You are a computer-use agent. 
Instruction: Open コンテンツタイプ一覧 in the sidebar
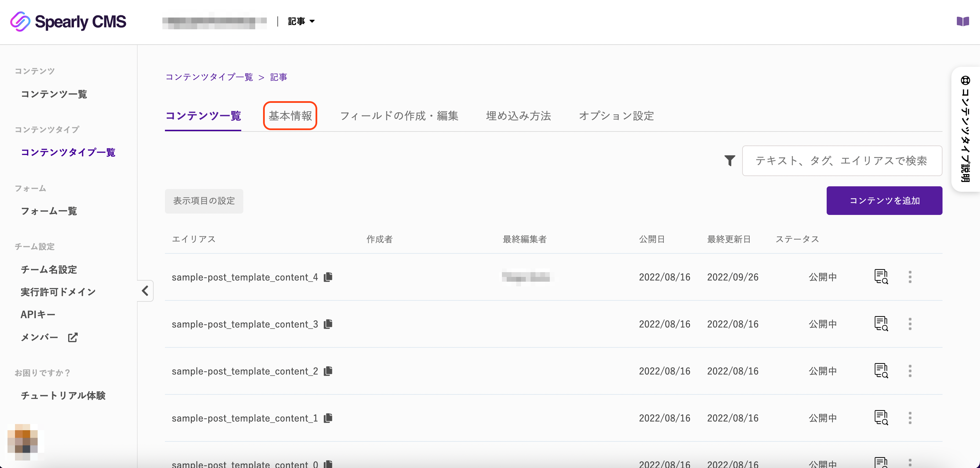[68, 153]
